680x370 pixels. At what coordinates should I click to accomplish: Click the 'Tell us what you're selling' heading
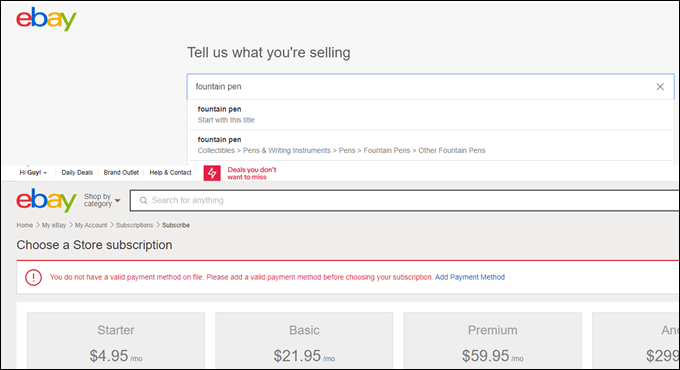(x=269, y=52)
